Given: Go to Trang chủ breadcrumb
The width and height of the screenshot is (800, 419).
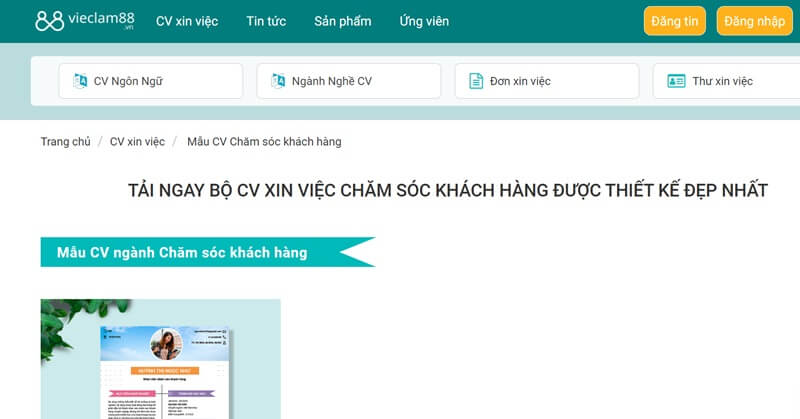Looking at the screenshot, I should point(65,141).
